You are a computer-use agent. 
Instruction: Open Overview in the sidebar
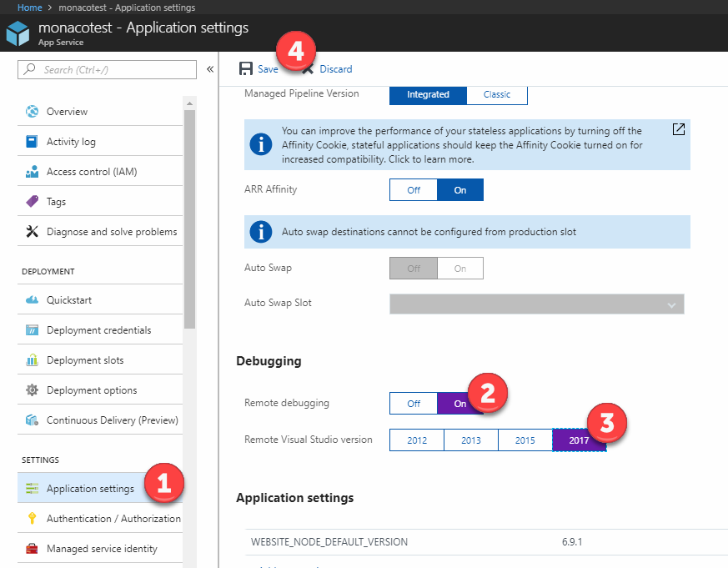point(100,112)
